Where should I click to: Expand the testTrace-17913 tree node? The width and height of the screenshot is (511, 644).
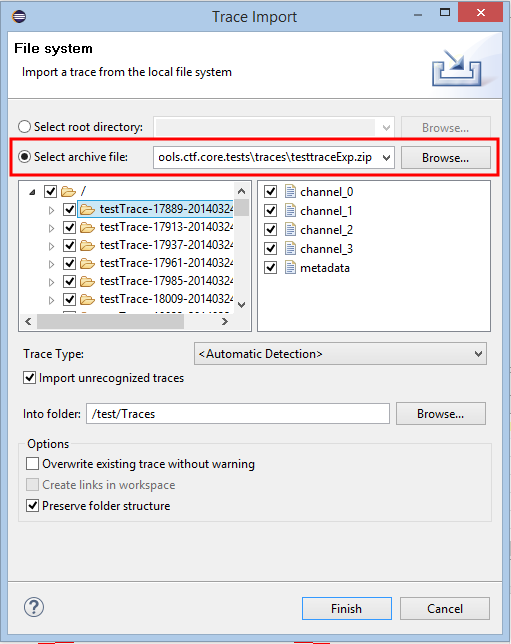click(51, 228)
